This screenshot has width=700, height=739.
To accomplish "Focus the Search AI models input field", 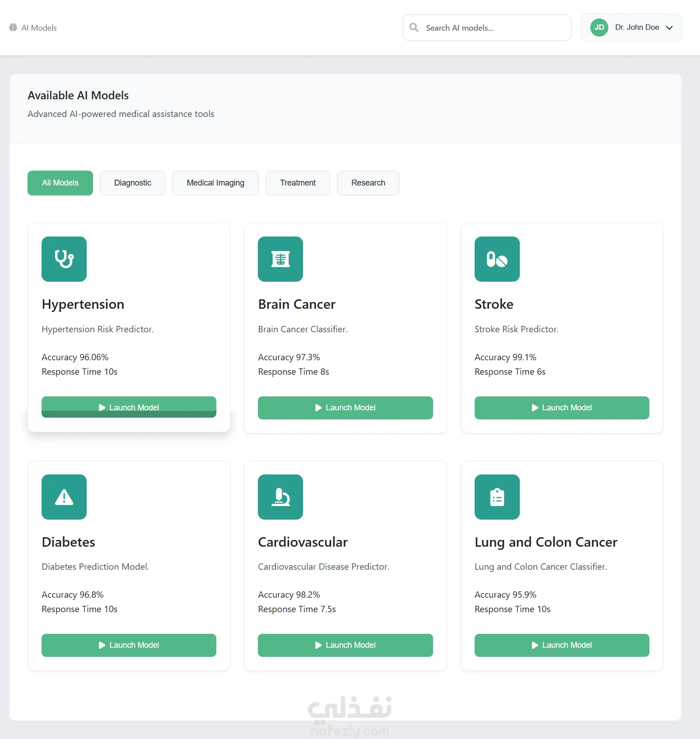I will (x=487, y=28).
